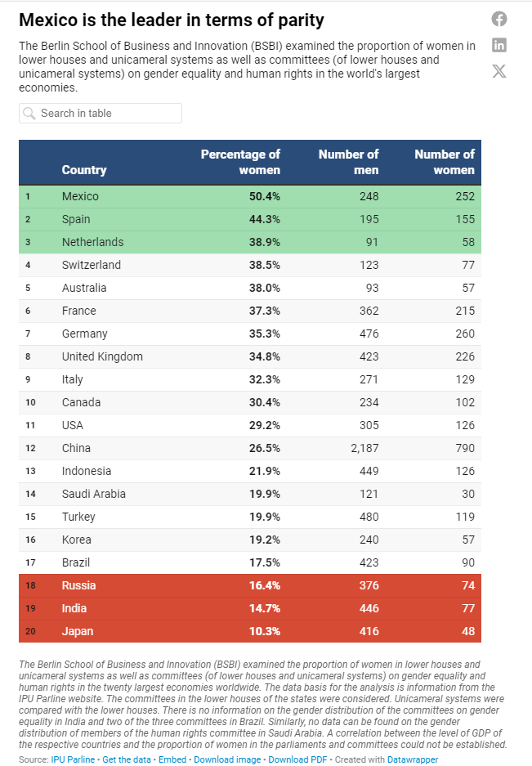Click the China table row
532x766 pixels.
250,448
